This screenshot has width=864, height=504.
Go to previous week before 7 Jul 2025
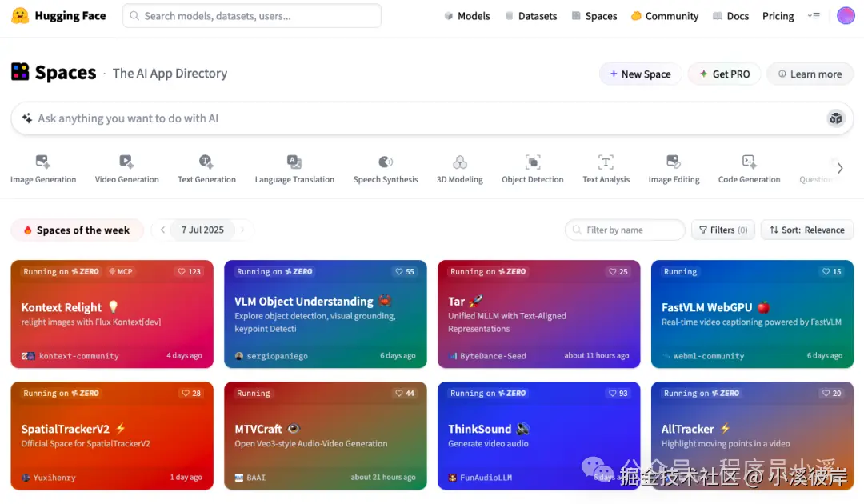pyautogui.click(x=163, y=230)
